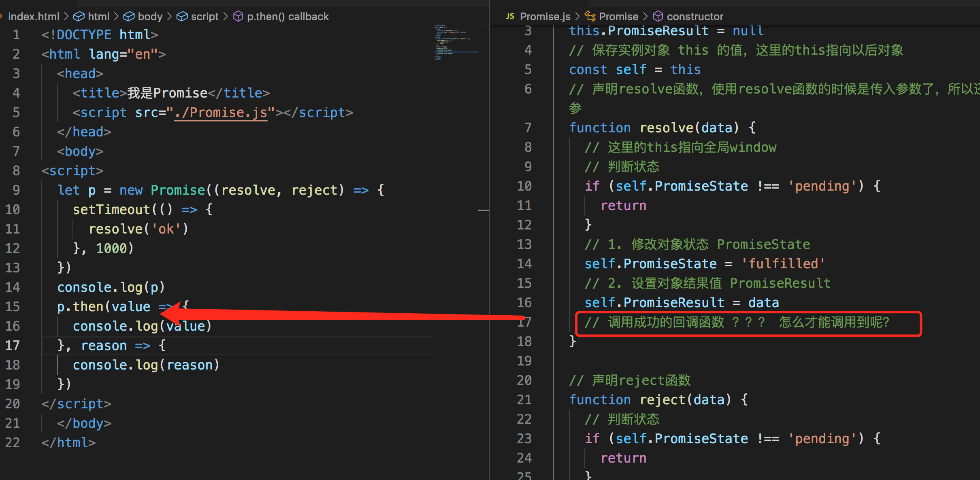Follow the ./Promise.js script src link
This screenshot has height=480, width=980.
(x=221, y=113)
